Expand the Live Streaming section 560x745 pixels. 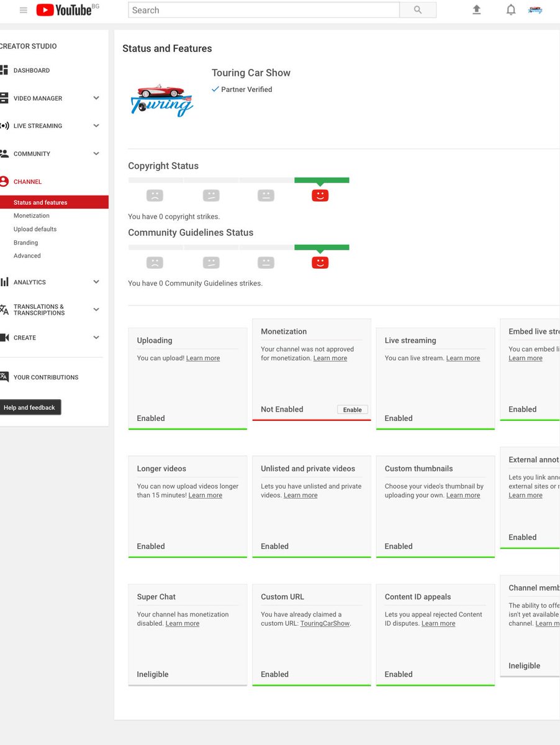click(x=96, y=126)
